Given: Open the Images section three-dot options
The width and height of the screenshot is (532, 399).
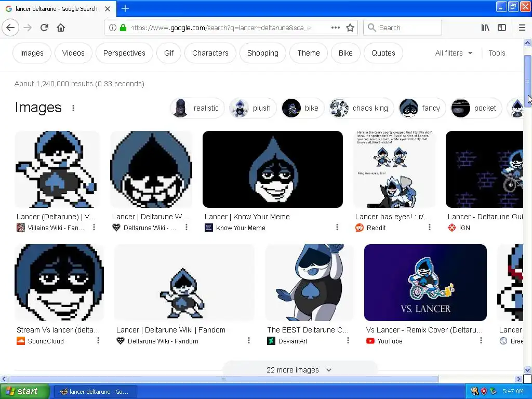Looking at the screenshot, I should pyautogui.click(x=73, y=108).
